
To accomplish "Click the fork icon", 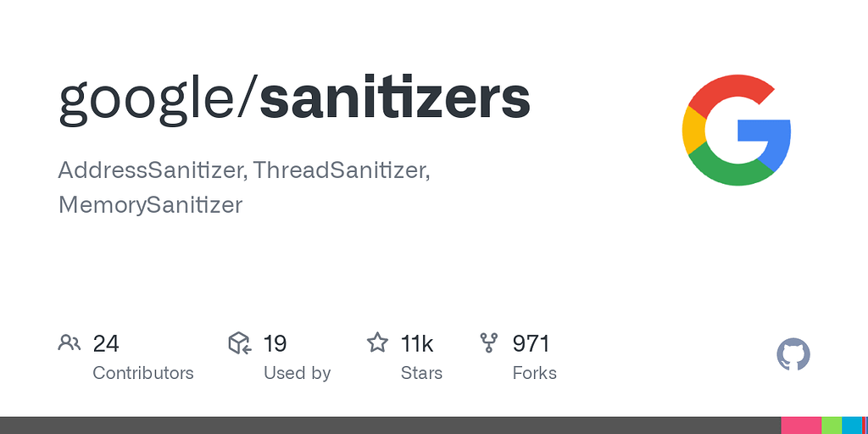I will coord(489,343).
